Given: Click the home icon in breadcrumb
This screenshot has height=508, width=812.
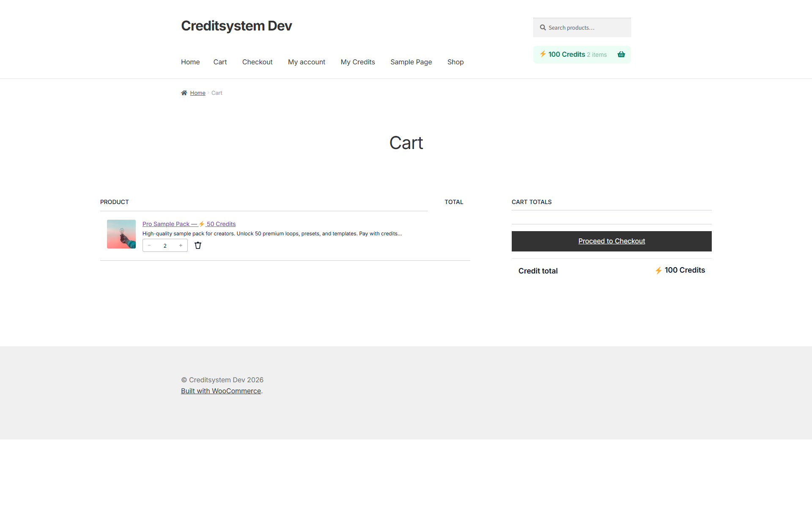Looking at the screenshot, I should (184, 93).
